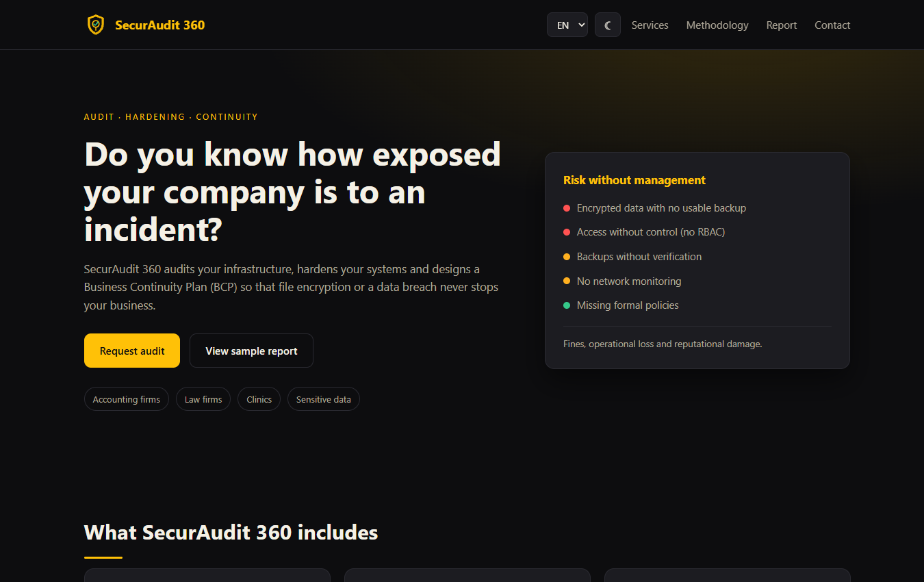Click the SecurAudit 360 shield logo icon
The height and width of the screenshot is (582, 924).
96,25
